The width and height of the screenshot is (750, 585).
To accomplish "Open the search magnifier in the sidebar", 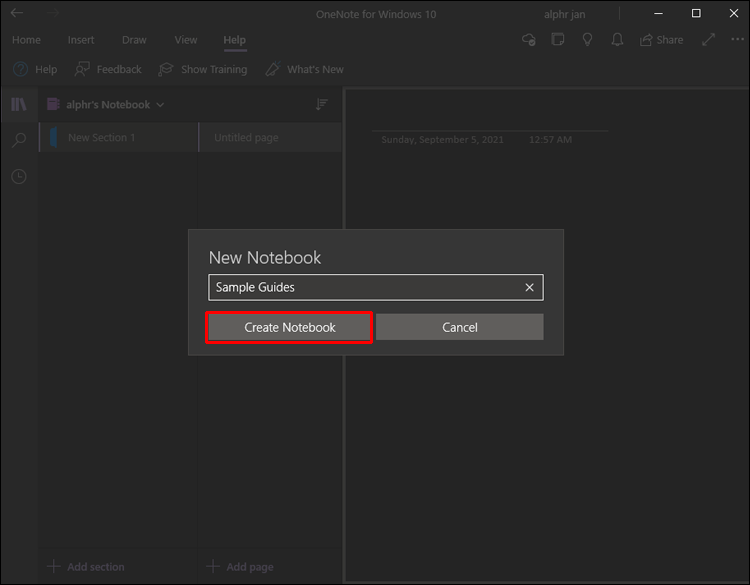I will point(19,140).
